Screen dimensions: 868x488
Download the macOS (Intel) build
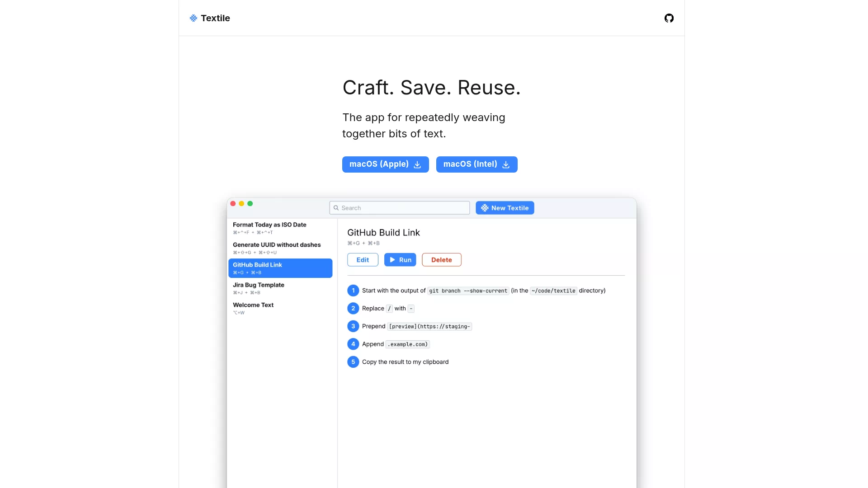[477, 164]
